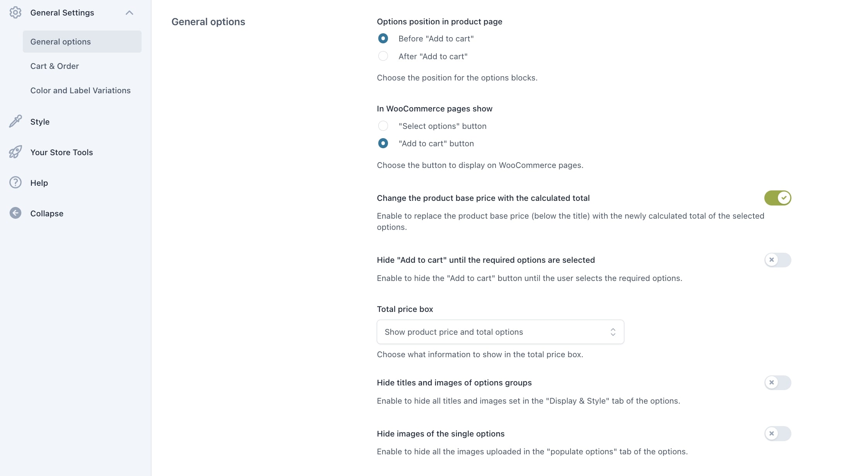
Task: Open the Style settings section
Action: [40, 122]
